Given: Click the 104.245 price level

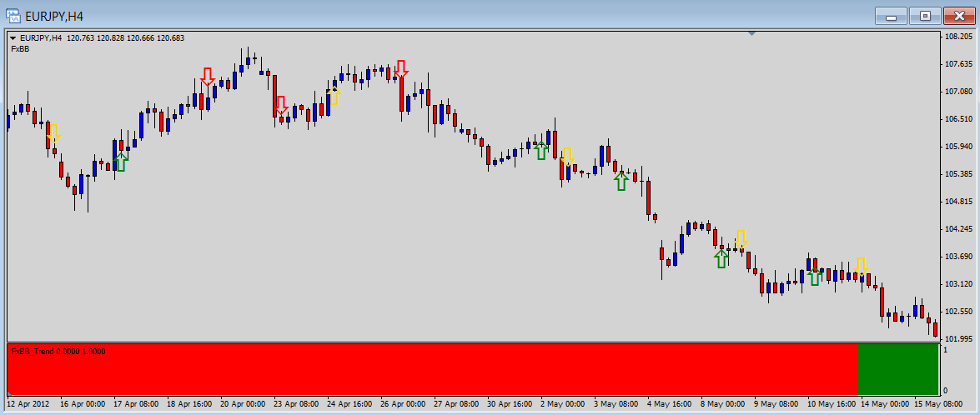Looking at the screenshot, I should (958, 228).
